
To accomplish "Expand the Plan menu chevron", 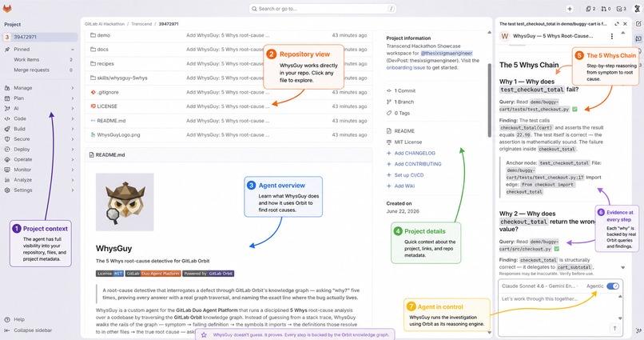I will click(72, 98).
